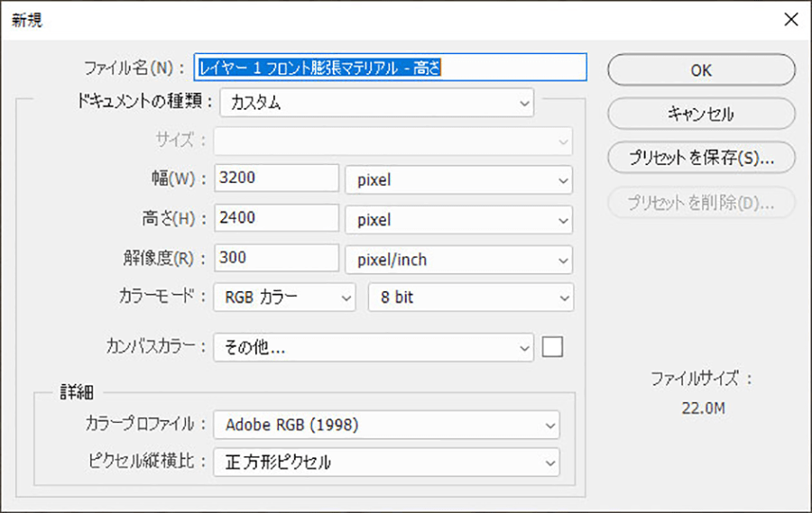
Task: Expand the ピクセル縦横比 dropdown
Action: (386, 463)
